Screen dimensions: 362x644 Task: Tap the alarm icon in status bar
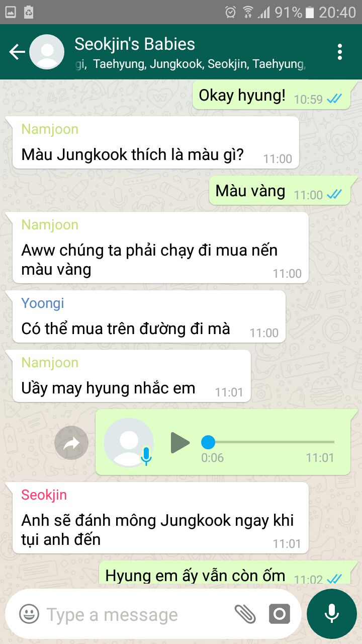(x=230, y=12)
